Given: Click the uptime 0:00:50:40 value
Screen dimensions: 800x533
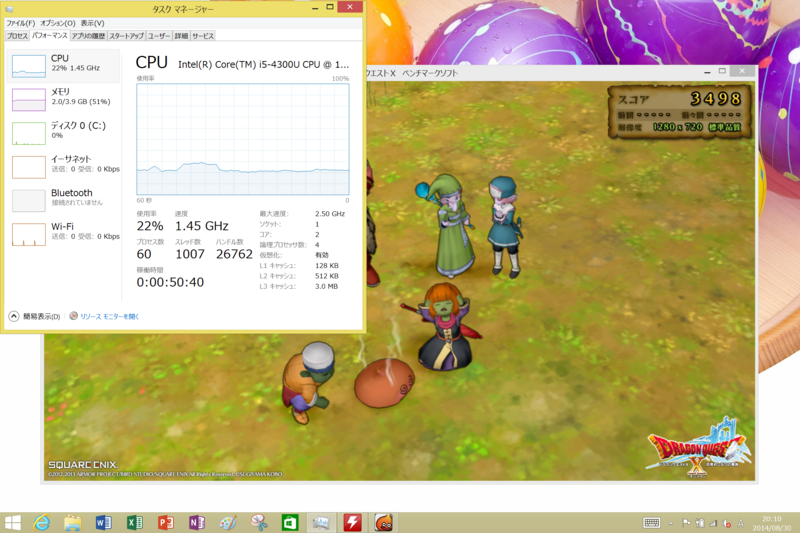Looking at the screenshot, I should [x=170, y=282].
